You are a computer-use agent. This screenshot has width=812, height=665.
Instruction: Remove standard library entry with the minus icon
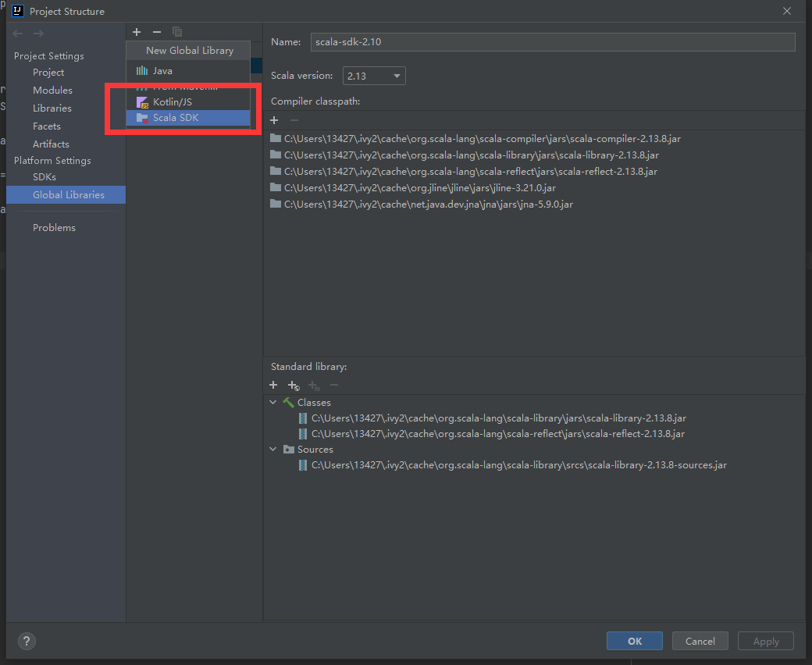point(334,385)
